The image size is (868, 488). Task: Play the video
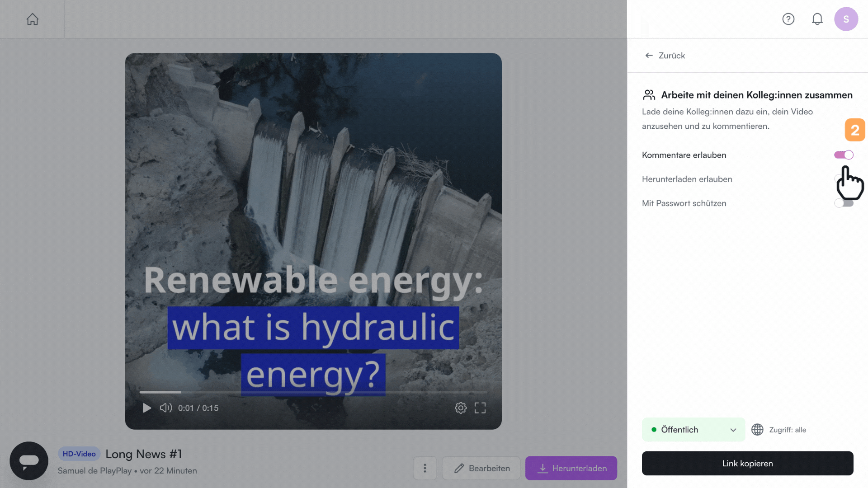(146, 408)
